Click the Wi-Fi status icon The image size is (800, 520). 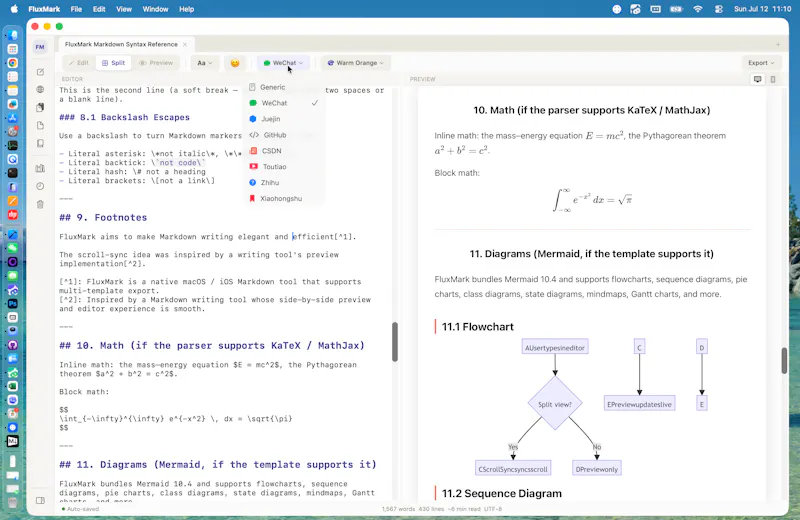(697, 9)
